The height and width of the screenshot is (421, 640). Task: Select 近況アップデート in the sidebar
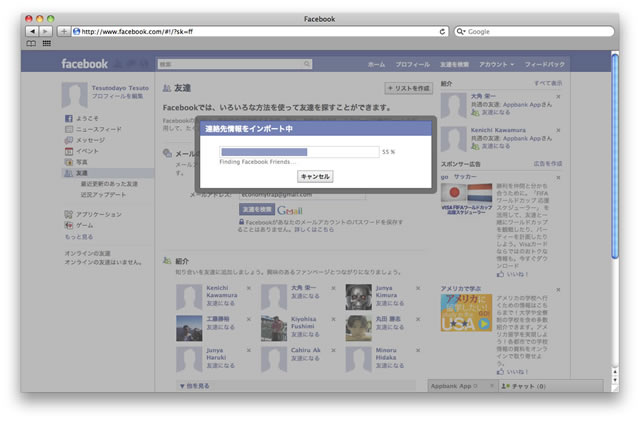point(103,195)
